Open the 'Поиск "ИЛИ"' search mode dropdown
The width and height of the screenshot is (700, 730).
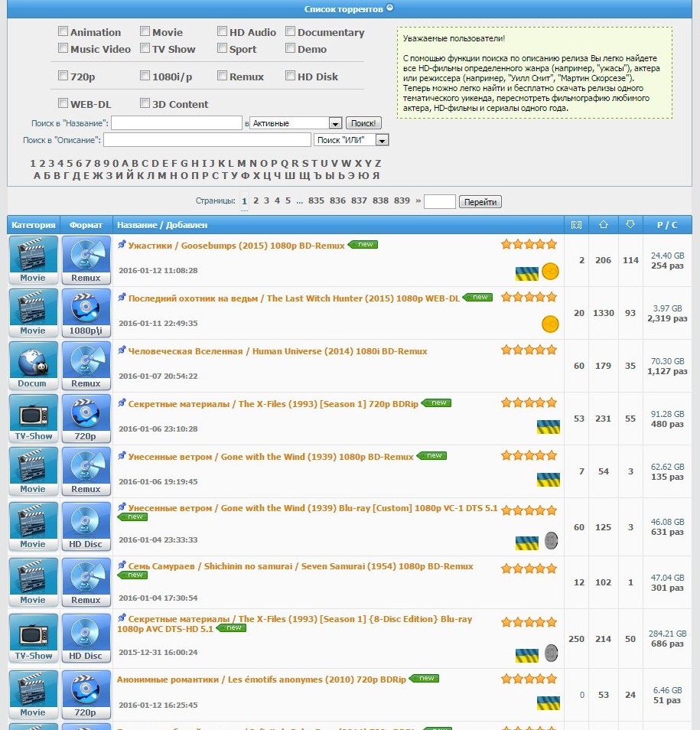(x=382, y=140)
